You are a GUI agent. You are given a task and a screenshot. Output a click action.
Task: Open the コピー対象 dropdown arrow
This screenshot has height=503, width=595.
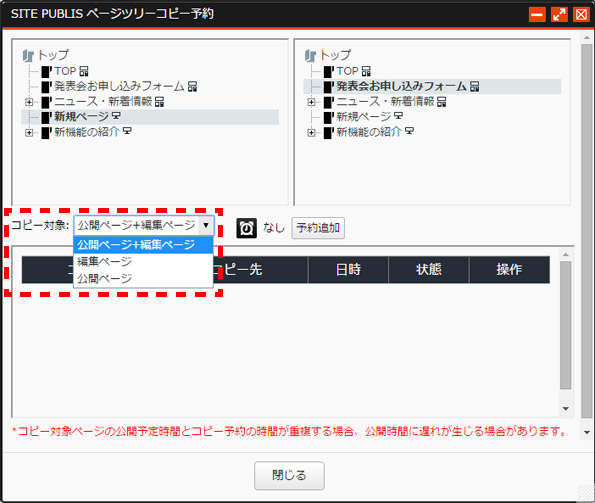pyautogui.click(x=206, y=225)
